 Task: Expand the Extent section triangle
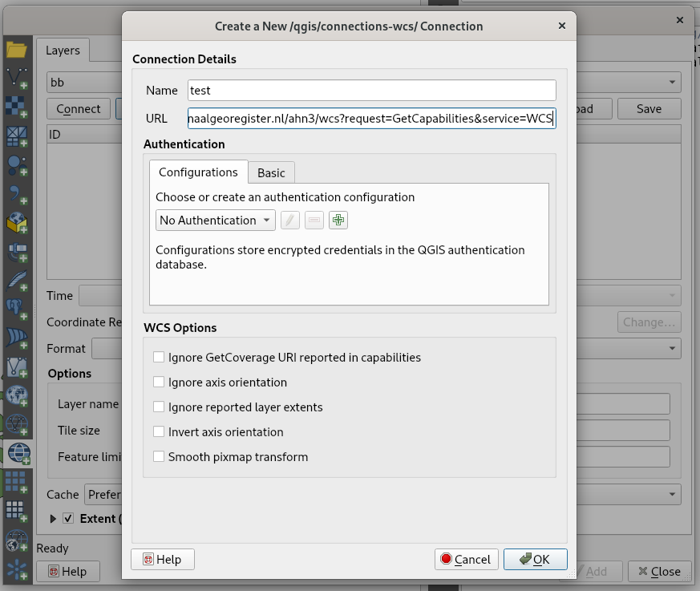point(53,519)
